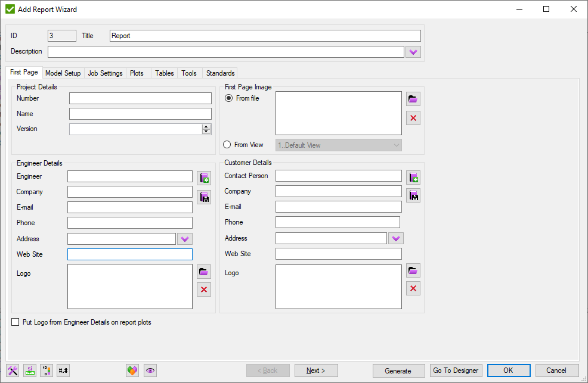This screenshot has height=383, width=588.
Task: Expand the Description field dropdown arrow
Action: tap(413, 52)
